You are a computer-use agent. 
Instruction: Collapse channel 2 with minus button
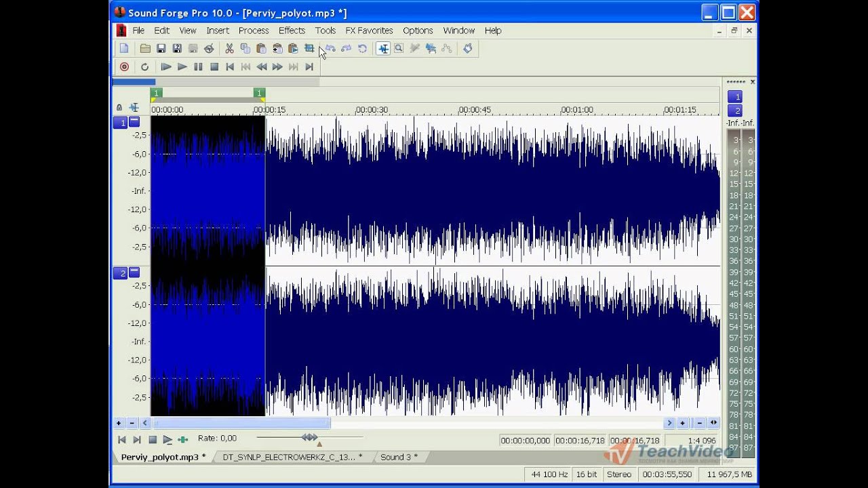[x=134, y=272]
